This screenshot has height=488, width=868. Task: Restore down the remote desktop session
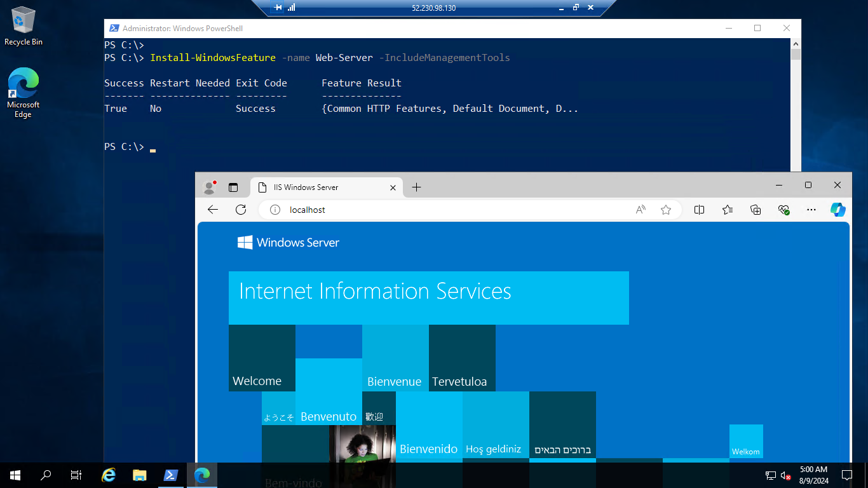(x=576, y=8)
